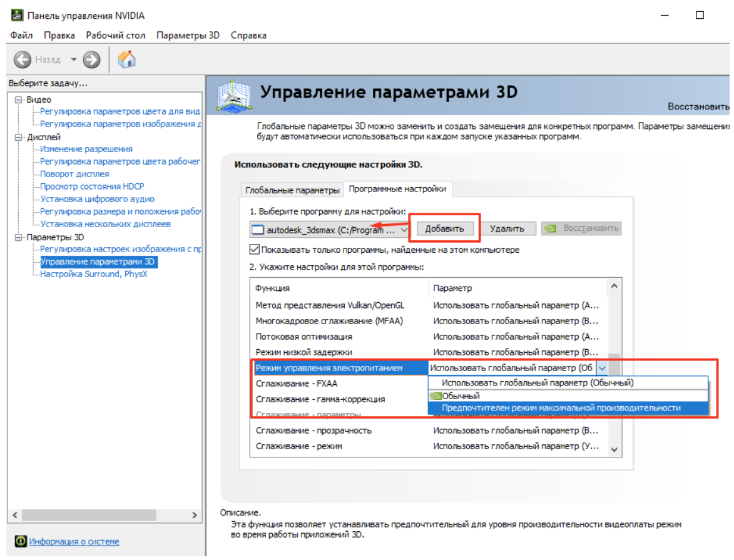Open Файл menu
The image size is (734, 560).
[21, 35]
